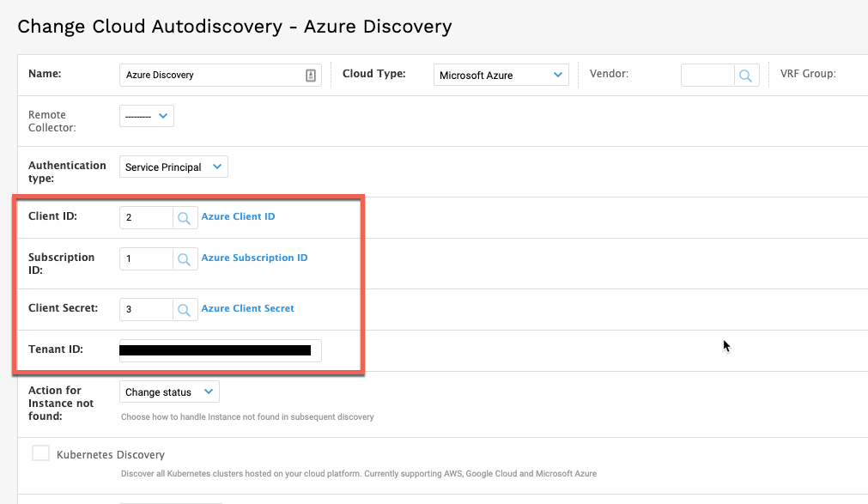Open the Azure Client Secret link
This screenshot has height=504, width=868.
click(x=247, y=308)
